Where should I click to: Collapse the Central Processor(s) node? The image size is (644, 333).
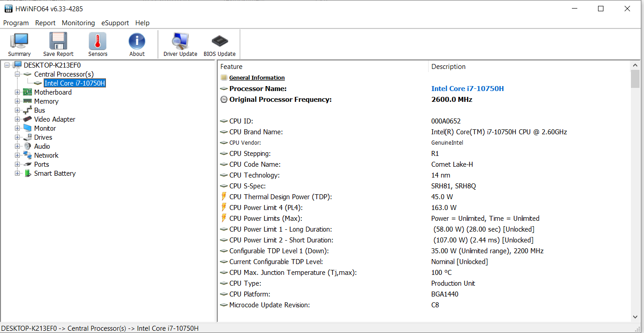point(18,74)
